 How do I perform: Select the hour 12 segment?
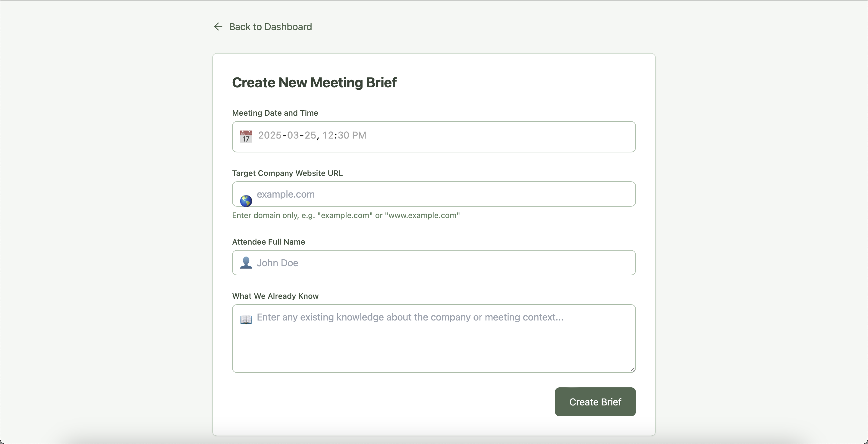click(328, 136)
